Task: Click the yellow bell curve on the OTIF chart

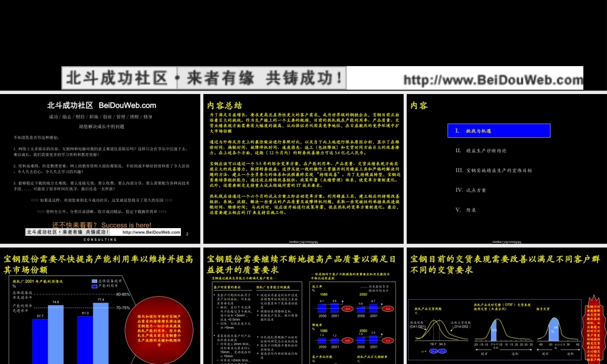Action: (x=497, y=320)
